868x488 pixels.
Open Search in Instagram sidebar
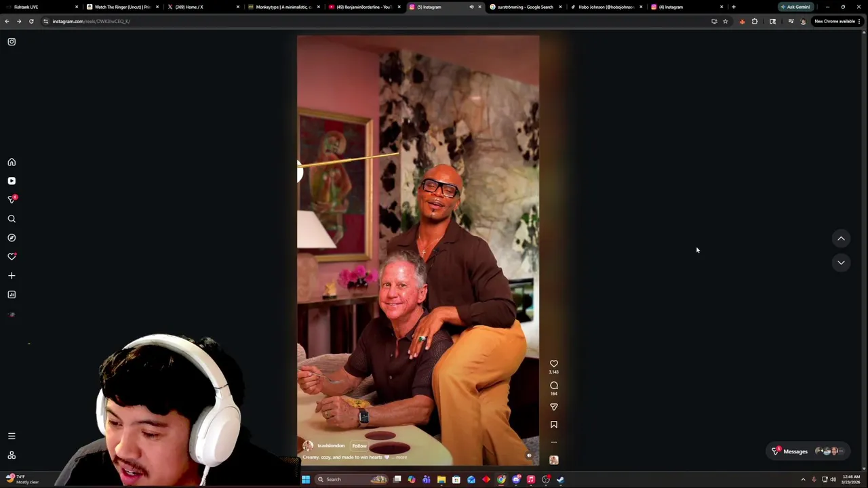(12, 219)
